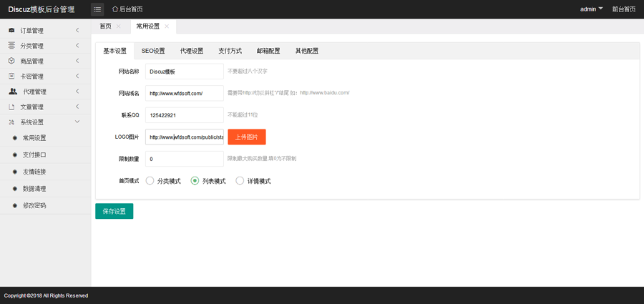
Task: Open the admin user dropdown
Action: pos(592,9)
